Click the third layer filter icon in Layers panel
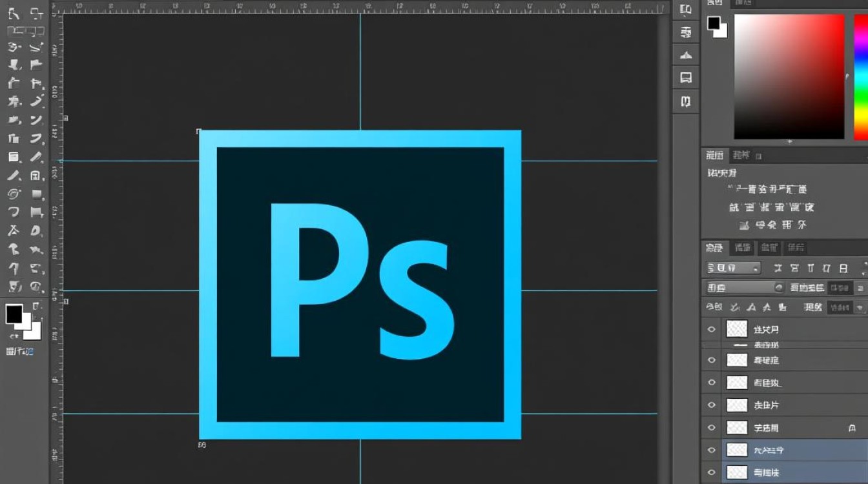The height and width of the screenshot is (484, 868). [x=811, y=268]
